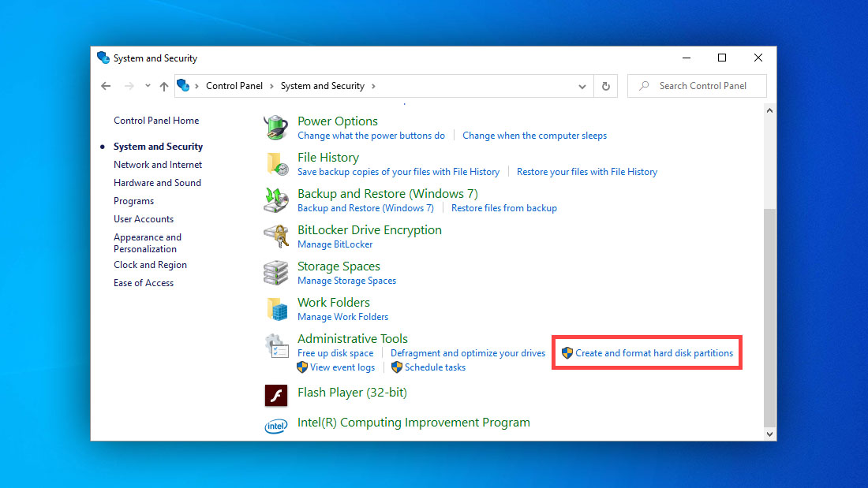Click Defragment and optimize your drives
Image resolution: width=868 pixels, height=488 pixels.
pyautogui.click(x=468, y=353)
